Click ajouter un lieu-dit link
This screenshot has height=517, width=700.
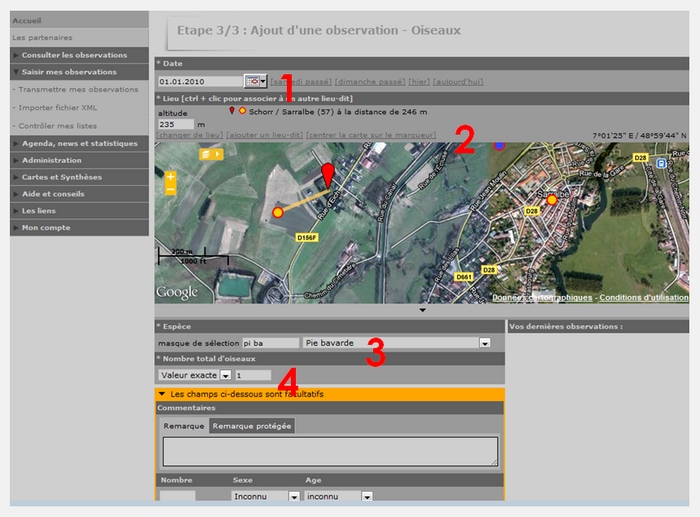point(265,135)
